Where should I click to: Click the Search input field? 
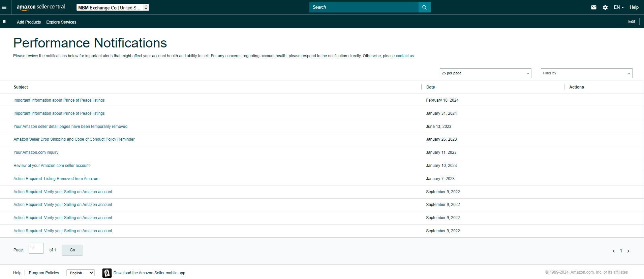pos(364,7)
